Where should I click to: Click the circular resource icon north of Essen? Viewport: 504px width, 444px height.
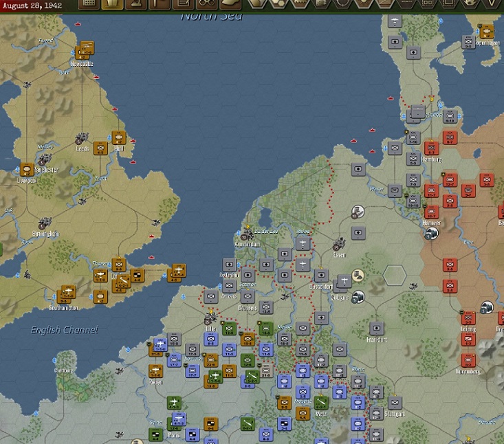(x=357, y=212)
